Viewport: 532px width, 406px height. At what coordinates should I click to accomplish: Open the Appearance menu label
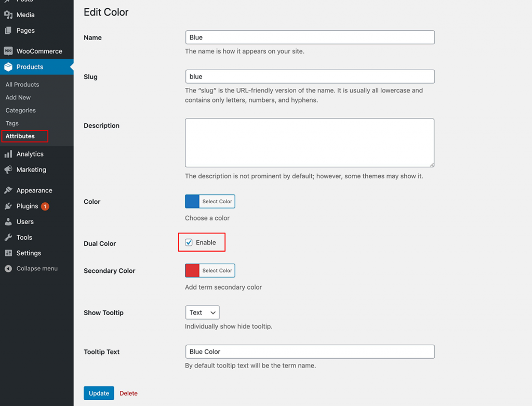coord(34,190)
